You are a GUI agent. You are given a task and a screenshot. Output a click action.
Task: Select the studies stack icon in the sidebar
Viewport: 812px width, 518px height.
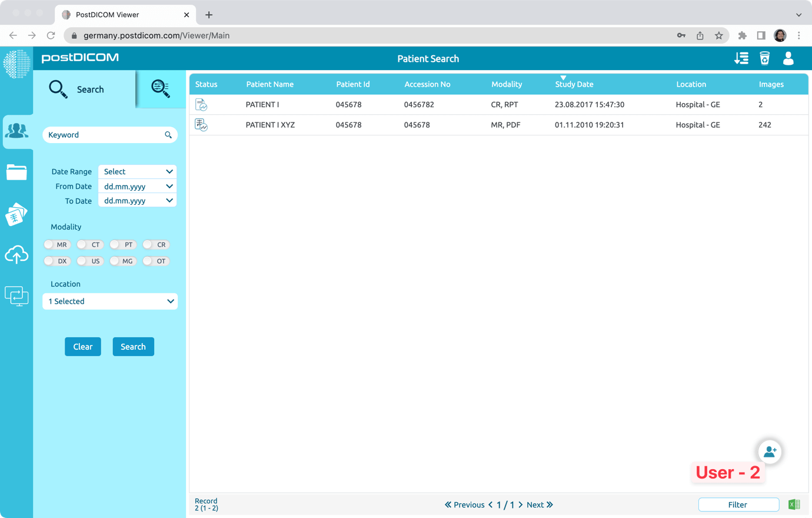point(17,214)
